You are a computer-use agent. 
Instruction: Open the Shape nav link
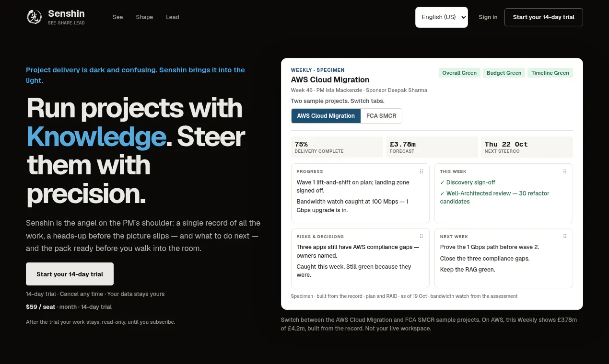[x=144, y=17]
